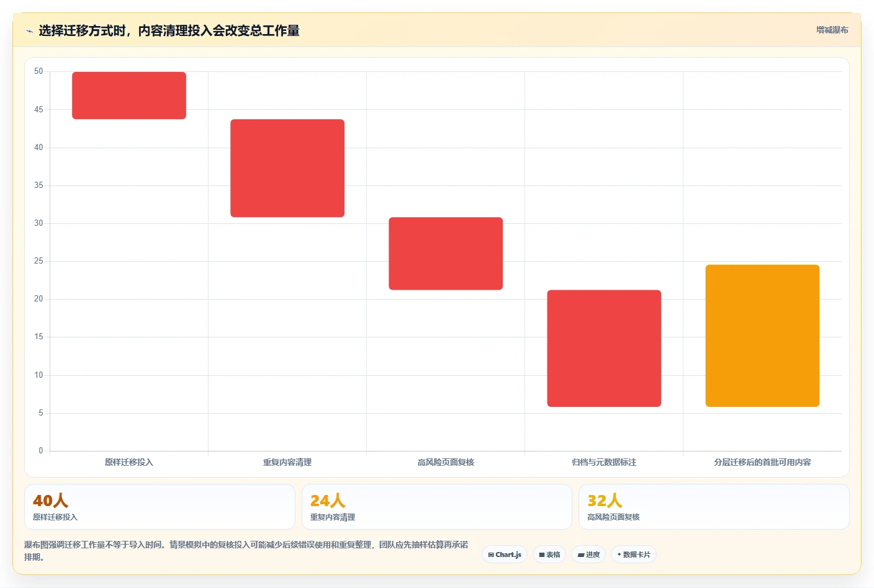The width and height of the screenshot is (874, 588).
Task: Open the 32人 高风险页面复核 data card
Action: 714,507
